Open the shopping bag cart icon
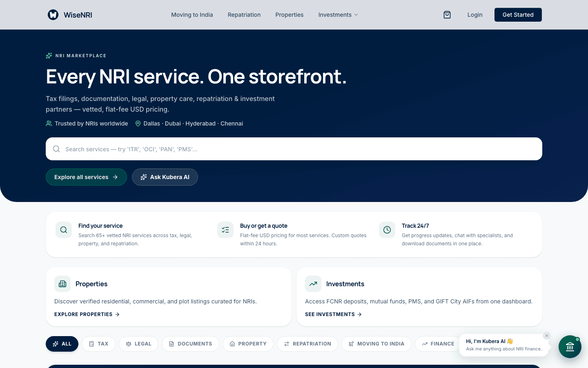Image resolution: width=588 pixels, height=368 pixels. pos(447,15)
